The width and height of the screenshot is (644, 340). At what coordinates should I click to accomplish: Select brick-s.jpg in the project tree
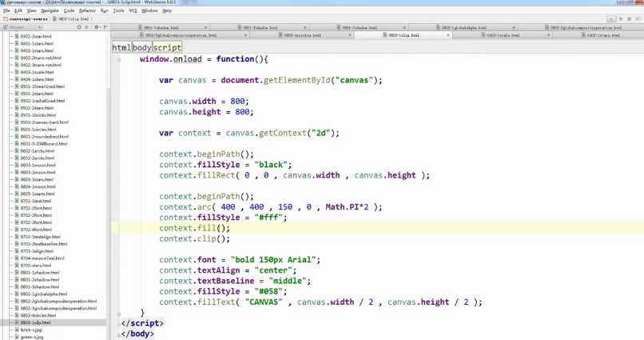click(31, 330)
